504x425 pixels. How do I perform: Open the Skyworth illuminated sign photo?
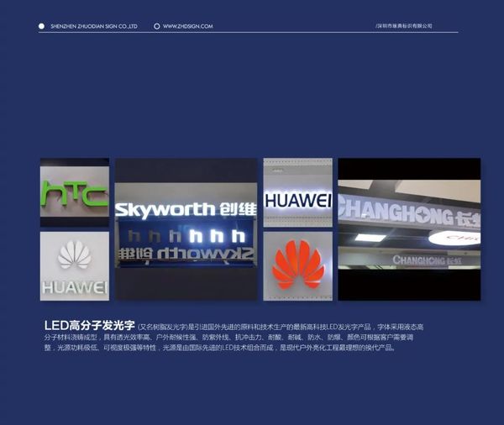186,229
